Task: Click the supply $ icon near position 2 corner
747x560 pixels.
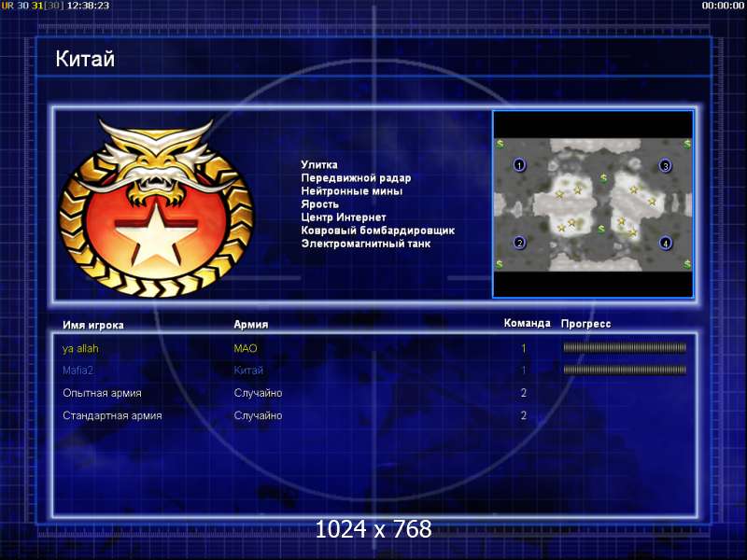Action: [x=500, y=263]
